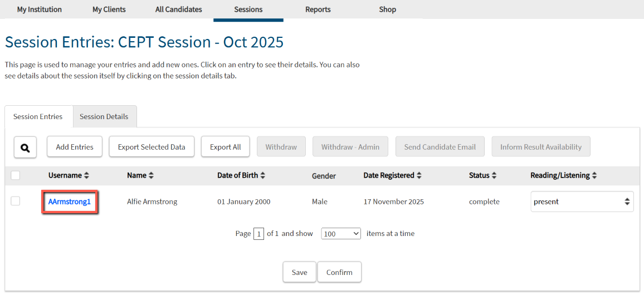Tick the select-all checkbox in header
The image size is (644, 295).
(x=16, y=175)
